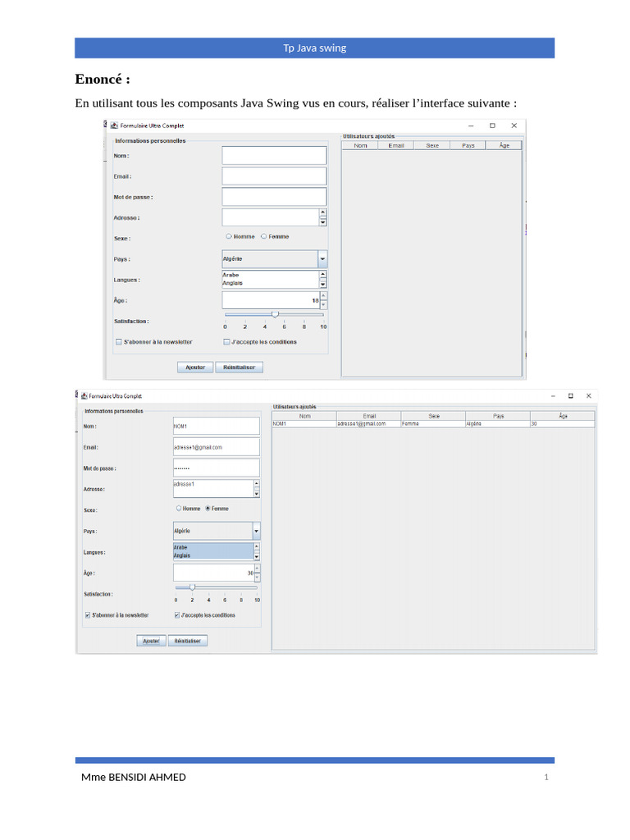Click the NOM1 cell in the users table

point(304,424)
